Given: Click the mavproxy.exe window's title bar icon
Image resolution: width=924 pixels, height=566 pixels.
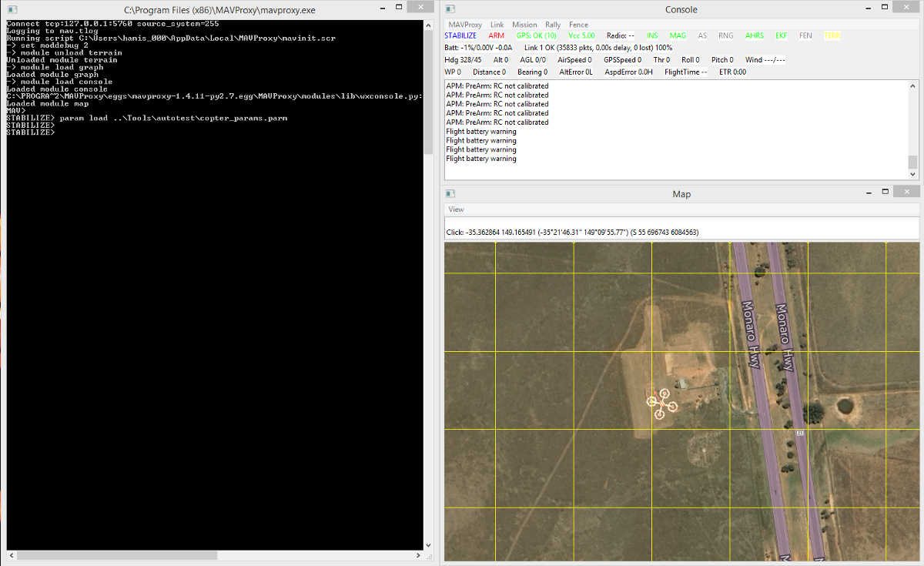Looking at the screenshot, I should (12, 10).
